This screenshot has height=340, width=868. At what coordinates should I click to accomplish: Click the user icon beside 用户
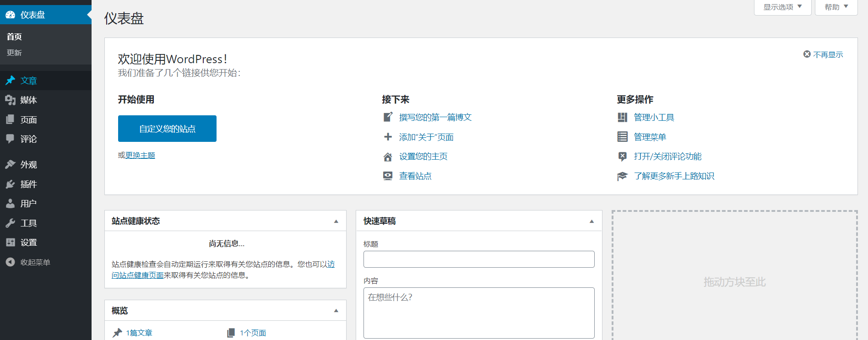pyautogui.click(x=10, y=204)
